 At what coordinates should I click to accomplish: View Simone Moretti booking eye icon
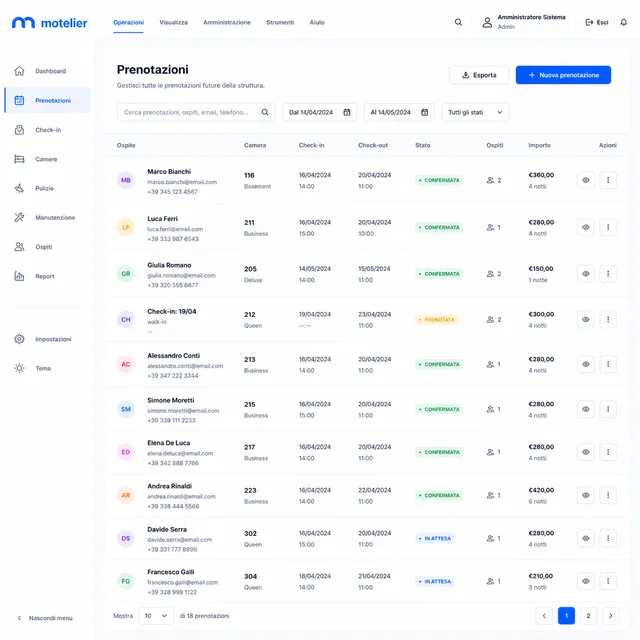[585, 409]
